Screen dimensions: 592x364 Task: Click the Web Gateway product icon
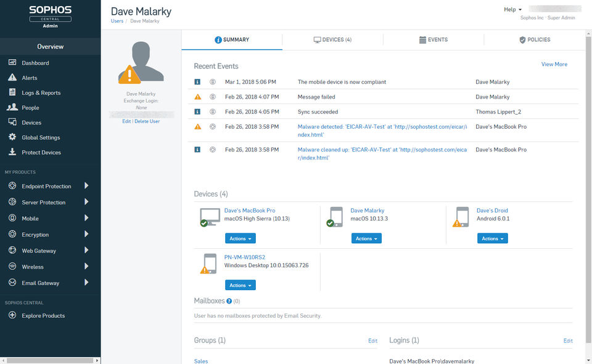[12, 250]
